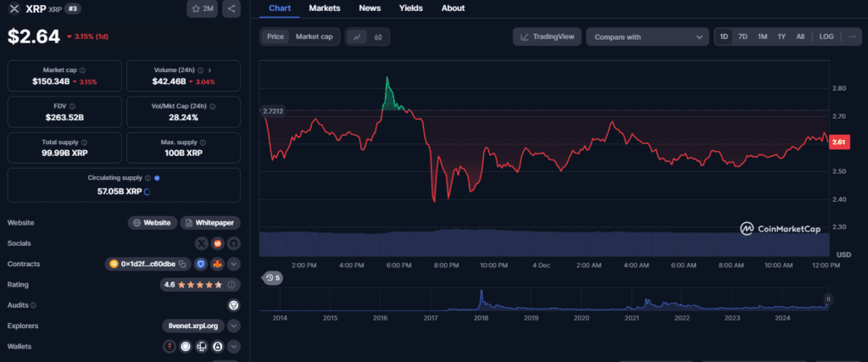The height and width of the screenshot is (362, 868).
Task: Expand the Contracts list chevron
Action: point(234,264)
